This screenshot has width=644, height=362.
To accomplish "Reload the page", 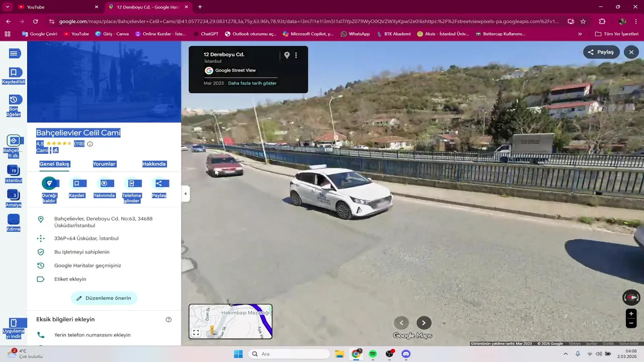I will (x=35, y=21).
